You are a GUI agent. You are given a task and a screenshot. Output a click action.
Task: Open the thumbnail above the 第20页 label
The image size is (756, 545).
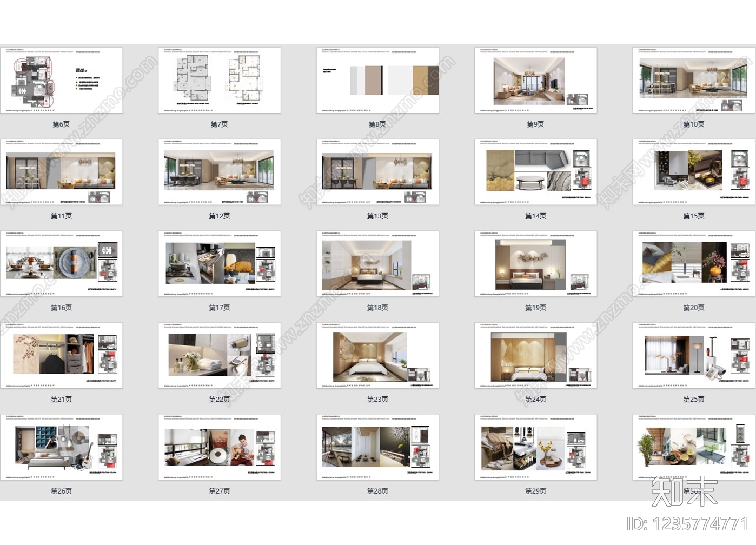coord(694,264)
